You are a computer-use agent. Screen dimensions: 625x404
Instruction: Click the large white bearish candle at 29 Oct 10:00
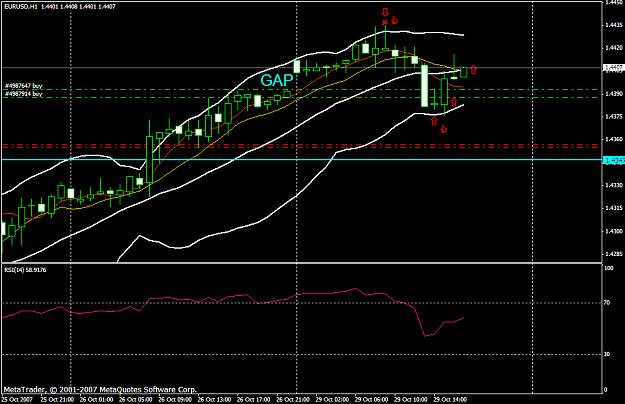(425, 86)
